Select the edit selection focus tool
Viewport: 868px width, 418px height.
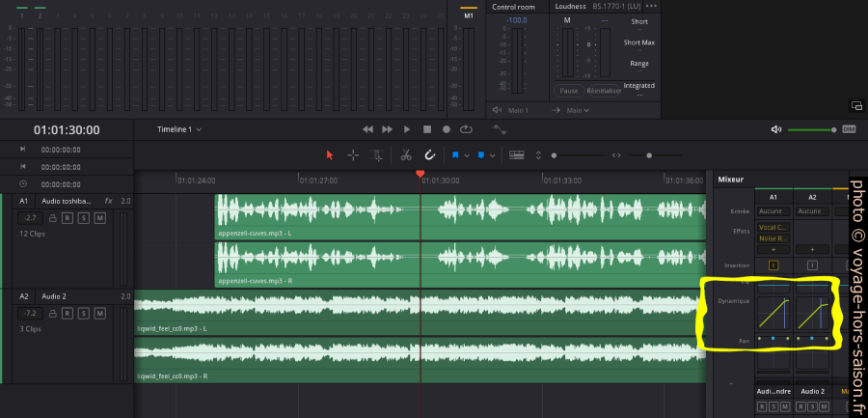pyautogui.click(x=376, y=155)
